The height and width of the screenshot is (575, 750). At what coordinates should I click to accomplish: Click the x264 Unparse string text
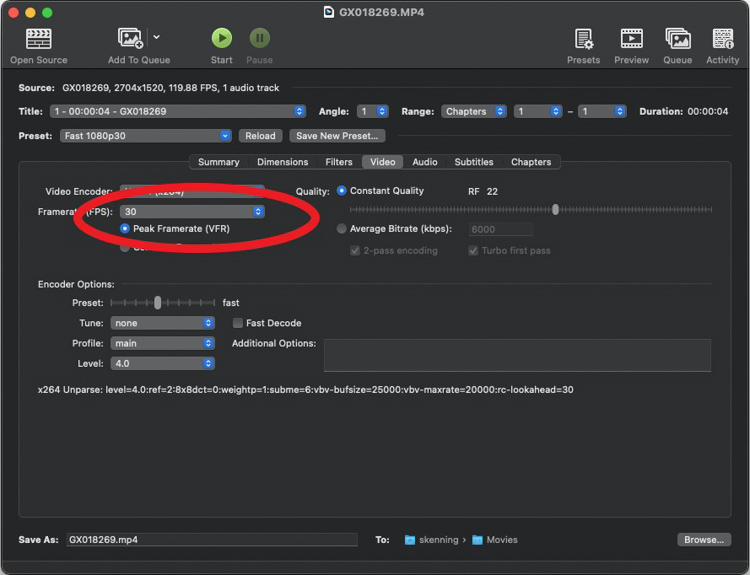pyautogui.click(x=306, y=389)
